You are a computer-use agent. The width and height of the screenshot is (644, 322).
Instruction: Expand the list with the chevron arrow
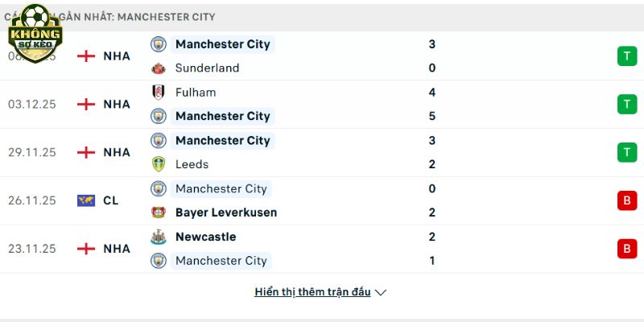pos(381,292)
